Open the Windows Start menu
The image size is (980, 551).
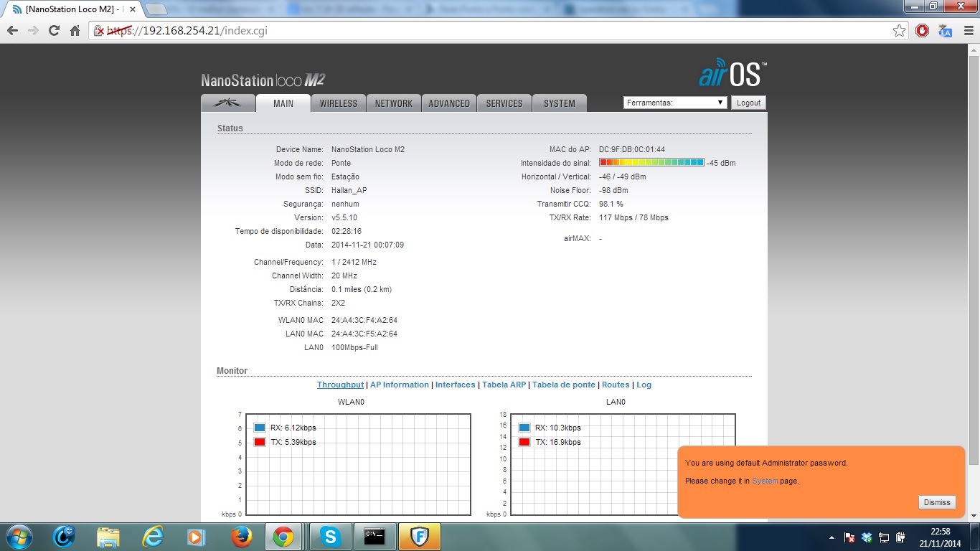tap(19, 537)
